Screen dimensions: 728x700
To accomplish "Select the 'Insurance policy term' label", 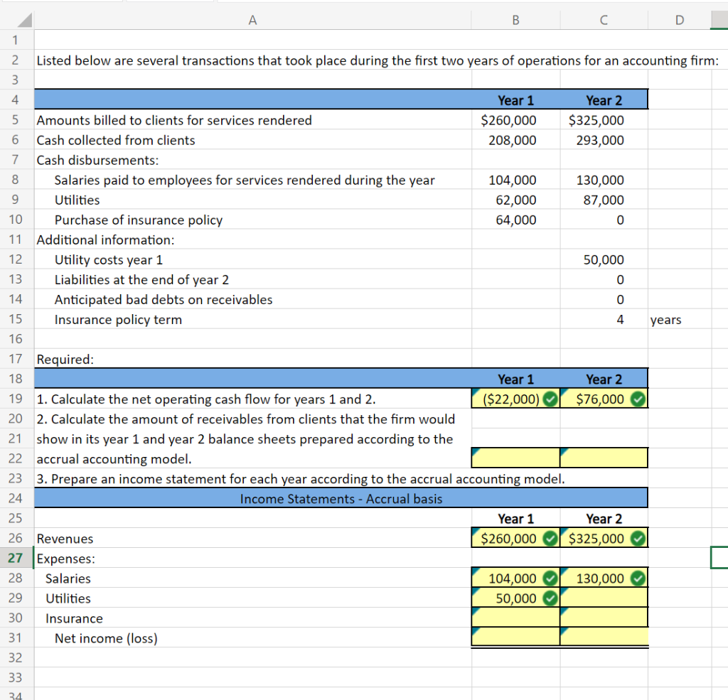I will [x=118, y=320].
